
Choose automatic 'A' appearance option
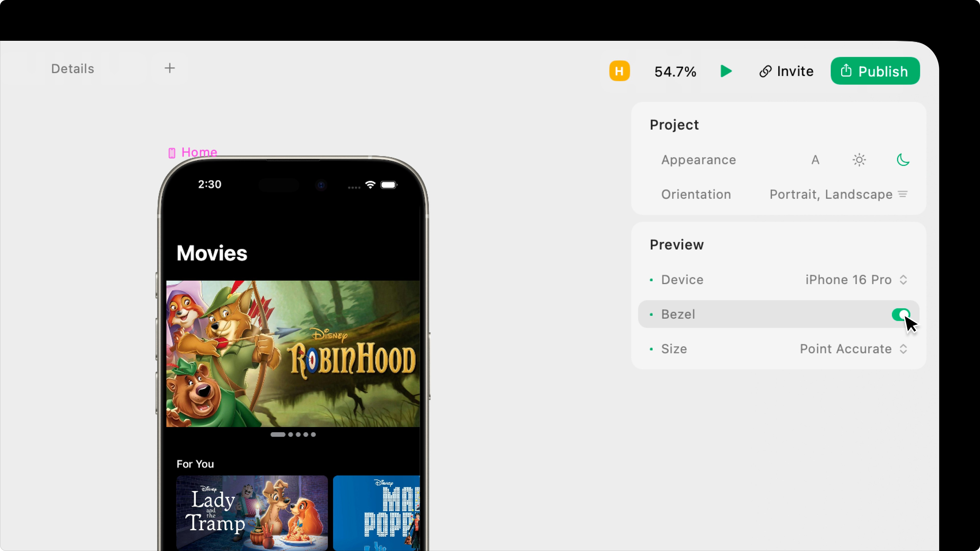coord(815,160)
